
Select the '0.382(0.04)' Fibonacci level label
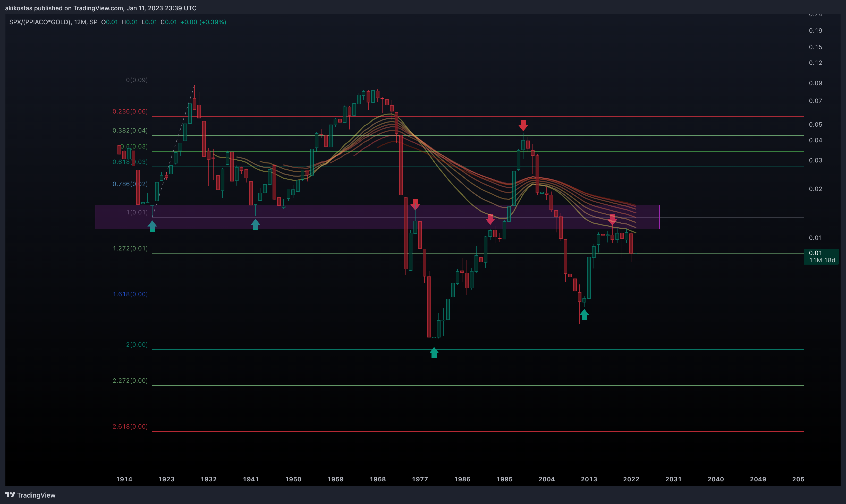(x=130, y=131)
